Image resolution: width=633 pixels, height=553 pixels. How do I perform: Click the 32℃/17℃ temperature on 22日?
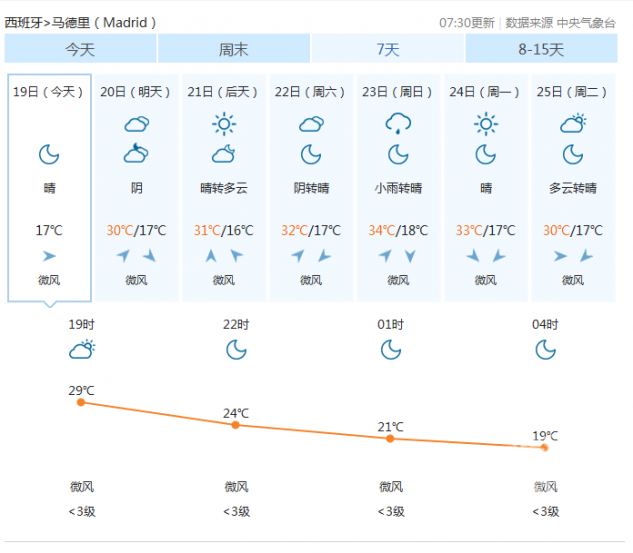click(x=311, y=230)
